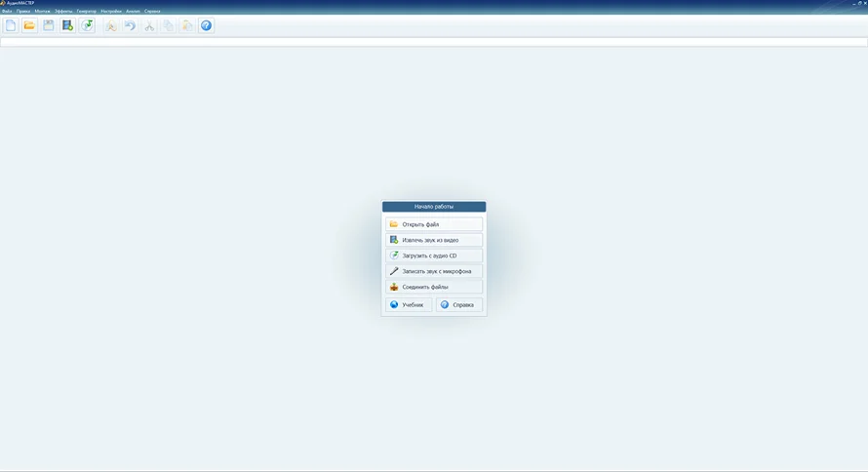Open the Учебник tutorial button
The height and width of the screenshot is (472, 868).
[409, 305]
